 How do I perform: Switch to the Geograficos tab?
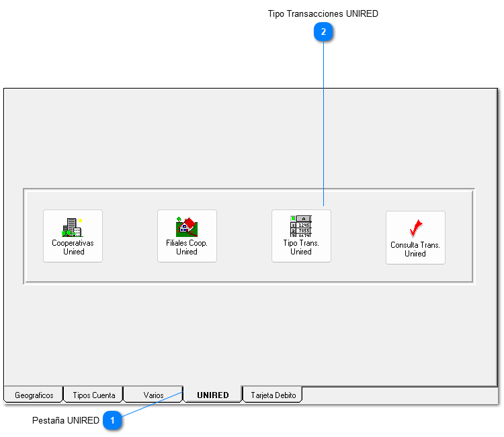[34, 395]
